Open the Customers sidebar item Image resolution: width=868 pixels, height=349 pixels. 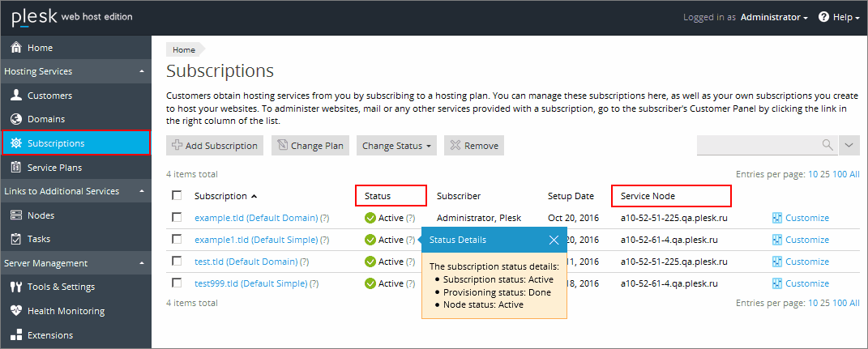point(49,96)
